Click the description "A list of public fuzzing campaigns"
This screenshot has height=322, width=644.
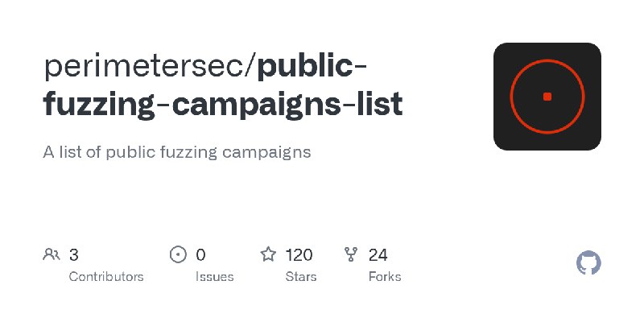click(x=177, y=151)
